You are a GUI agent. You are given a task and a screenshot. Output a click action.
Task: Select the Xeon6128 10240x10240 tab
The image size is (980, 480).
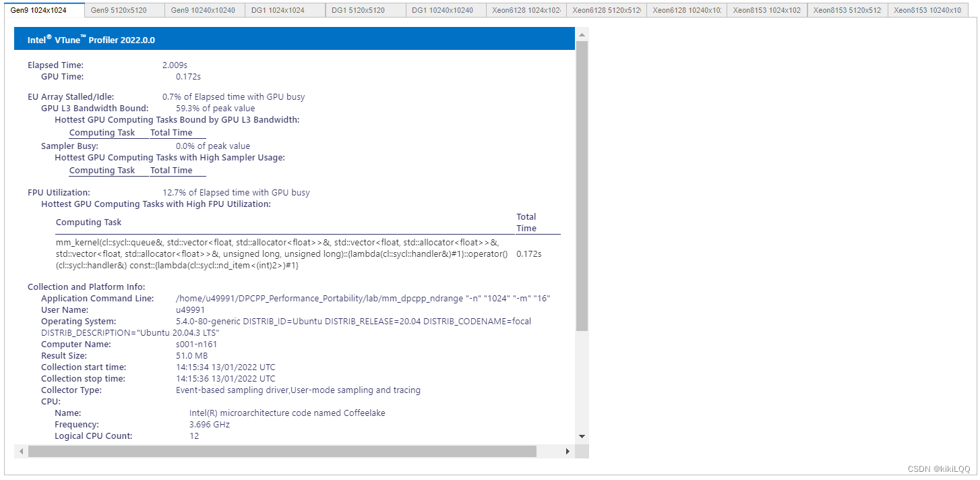(686, 10)
